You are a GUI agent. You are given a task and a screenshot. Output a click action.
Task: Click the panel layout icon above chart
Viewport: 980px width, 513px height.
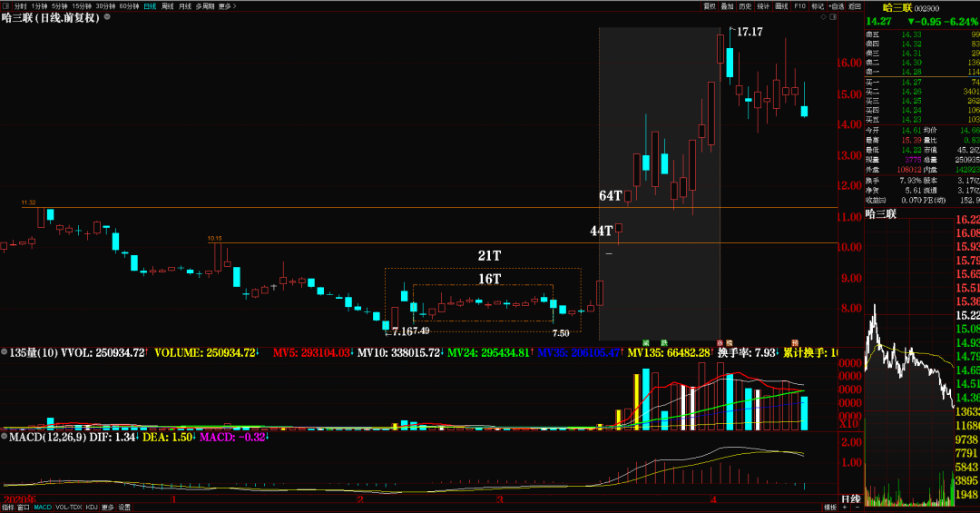coord(833,17)
